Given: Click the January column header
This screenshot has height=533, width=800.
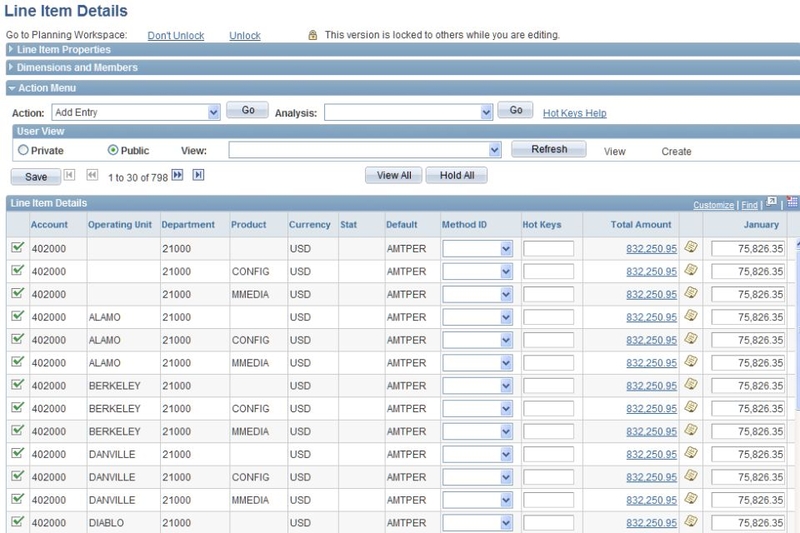Looking at the screenshot, I should pos(761,224).
